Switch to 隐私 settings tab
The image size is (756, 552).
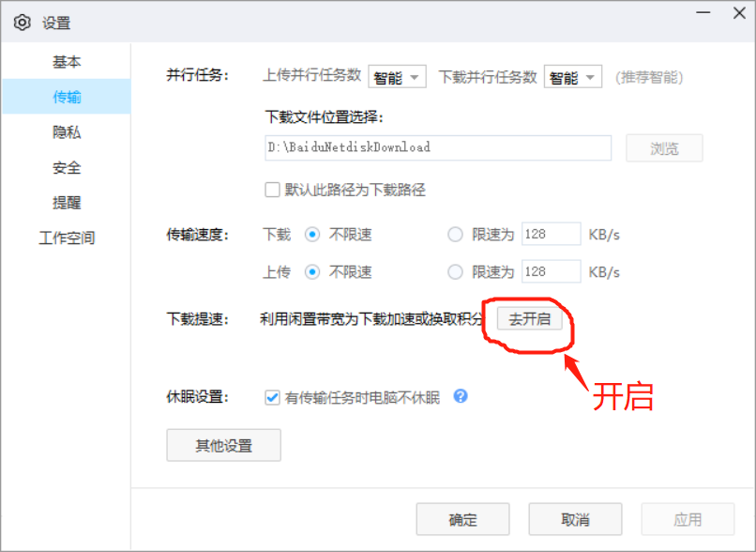point(67,132)
